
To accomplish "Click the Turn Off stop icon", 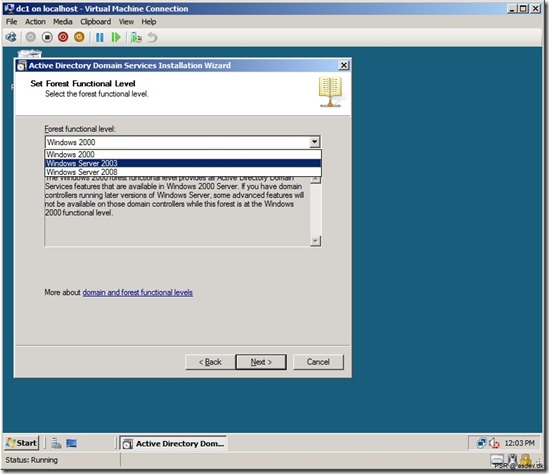I will click(x=47, y=37).
